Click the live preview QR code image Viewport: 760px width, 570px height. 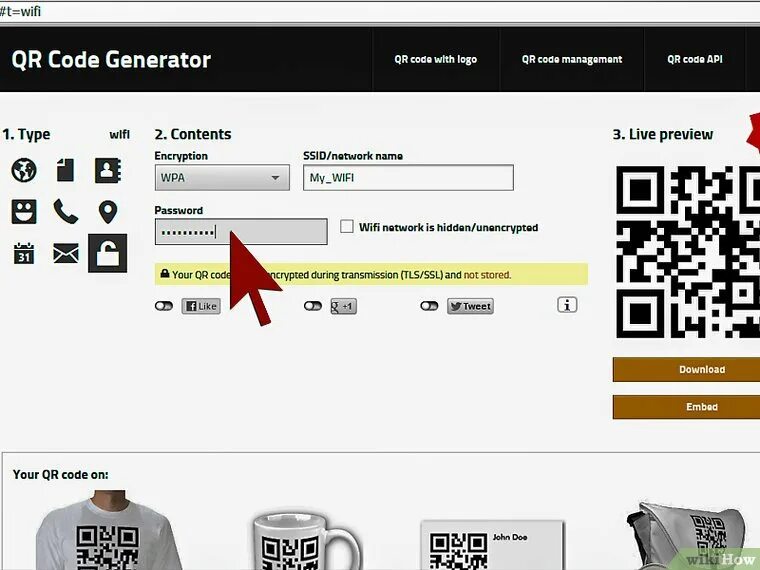click(x=688, y=252)
